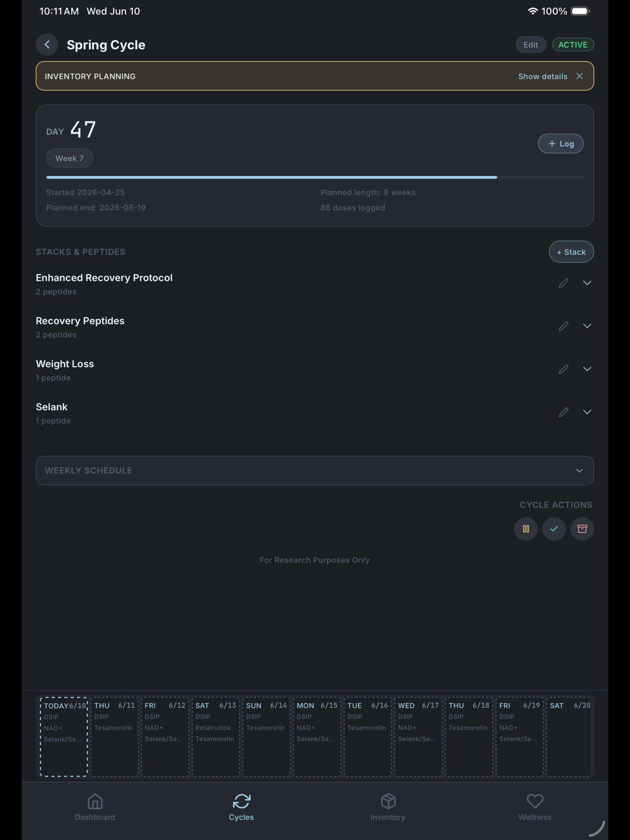Viewport: 630px width, 840px height.
Task: Select the MON 6/15 schedule card
Action: tap(317, 737)
